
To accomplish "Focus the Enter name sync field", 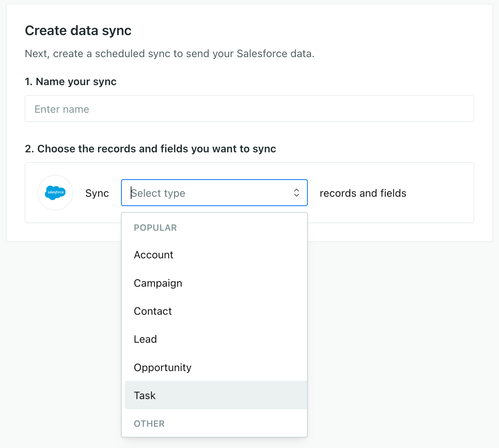I will [249, 109].
